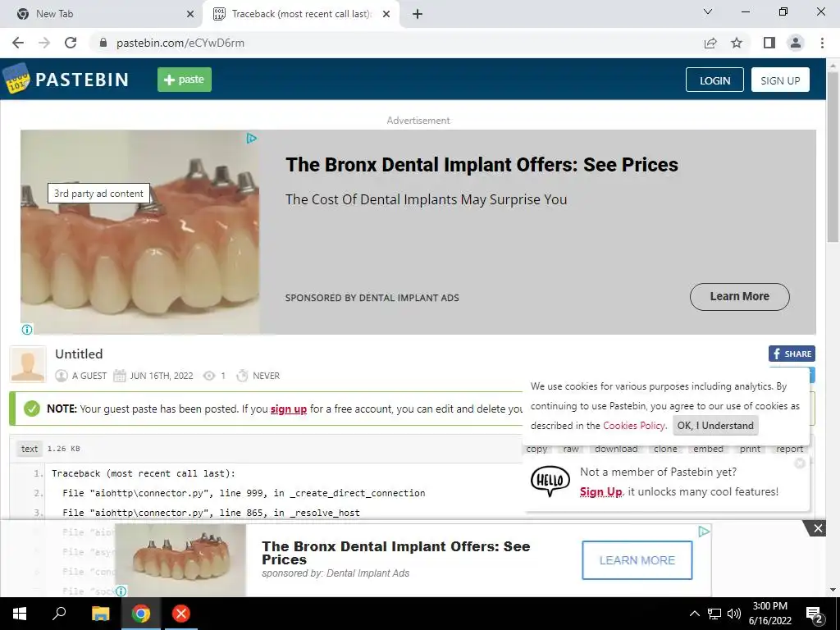840x630 pixels.
Task: Click the browser forward arrow
Action: [44, 43]
